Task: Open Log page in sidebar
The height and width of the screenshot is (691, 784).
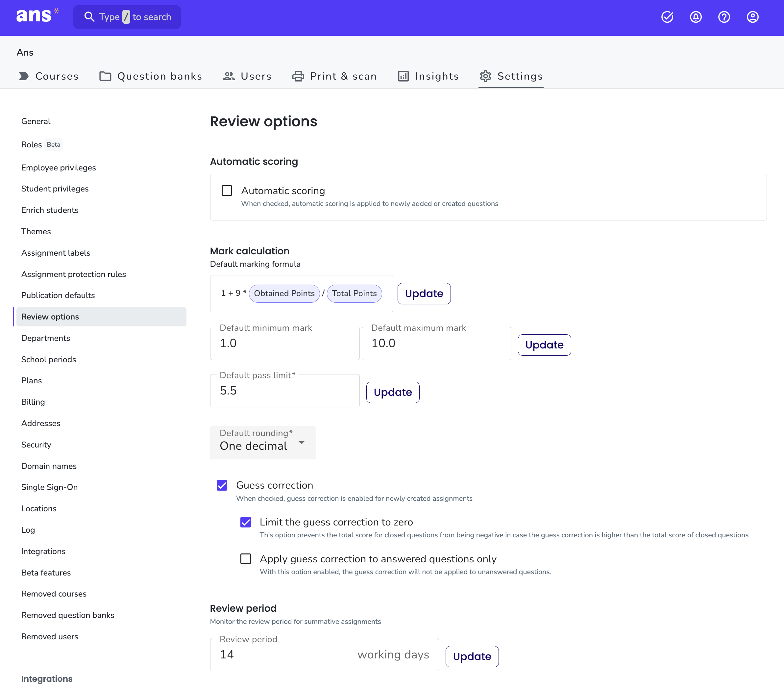Action: [28, 530]
